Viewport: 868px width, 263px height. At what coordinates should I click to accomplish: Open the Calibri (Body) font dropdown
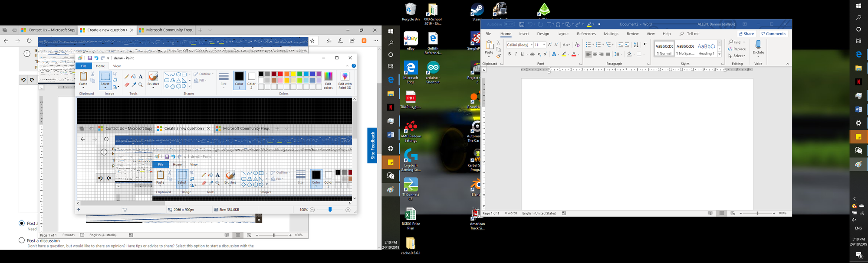click(x=531, y=45)
